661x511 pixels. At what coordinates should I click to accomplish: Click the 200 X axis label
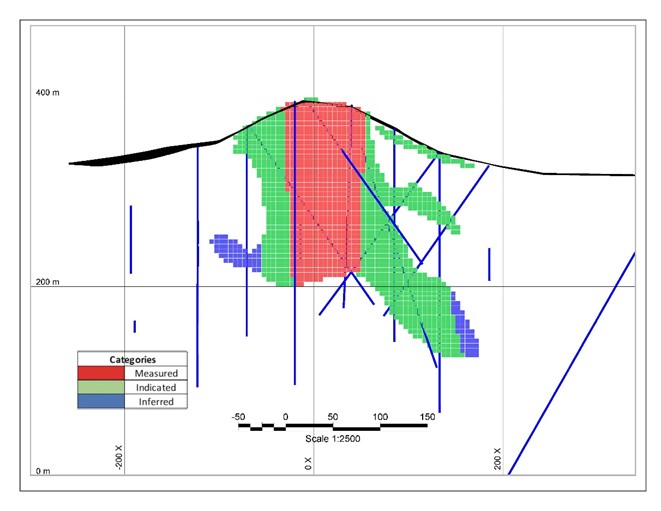pyautogui.click(x=497, y=459)
